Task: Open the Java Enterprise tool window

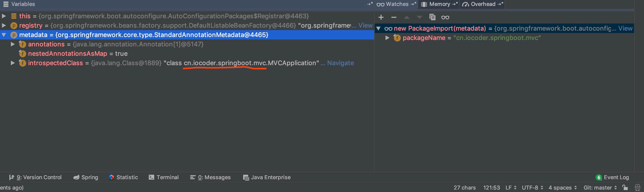Action: click(267, 177)
